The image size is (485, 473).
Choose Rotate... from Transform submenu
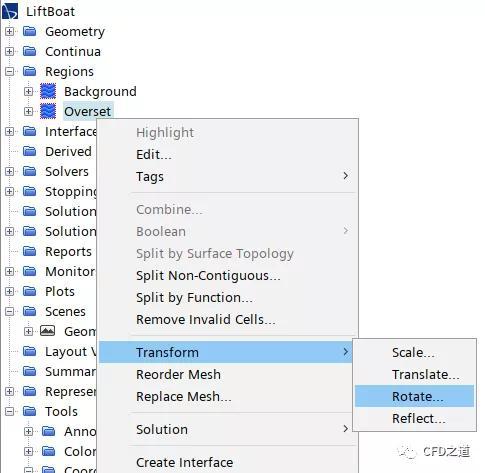point(414,396)
